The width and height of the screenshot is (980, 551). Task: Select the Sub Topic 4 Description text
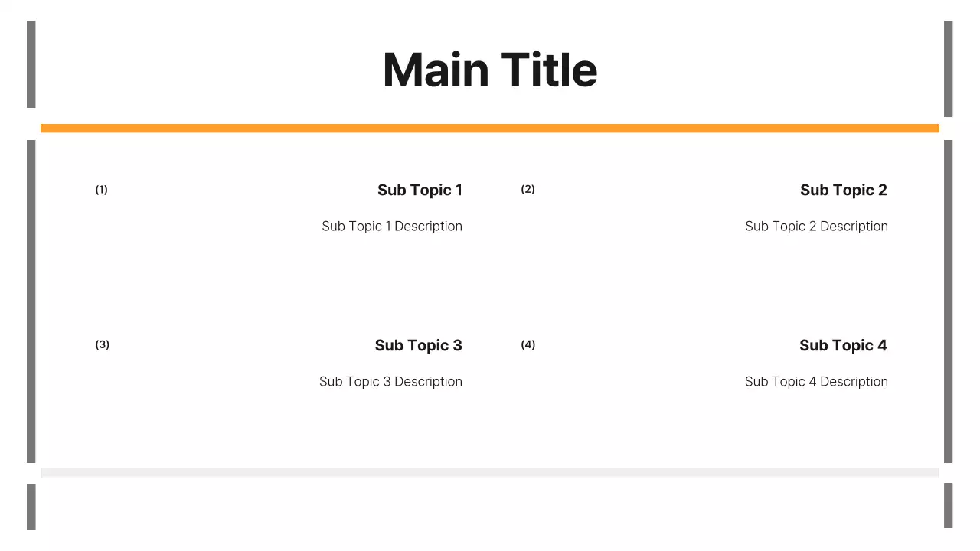pyautogui.click(x=816, y=382)
